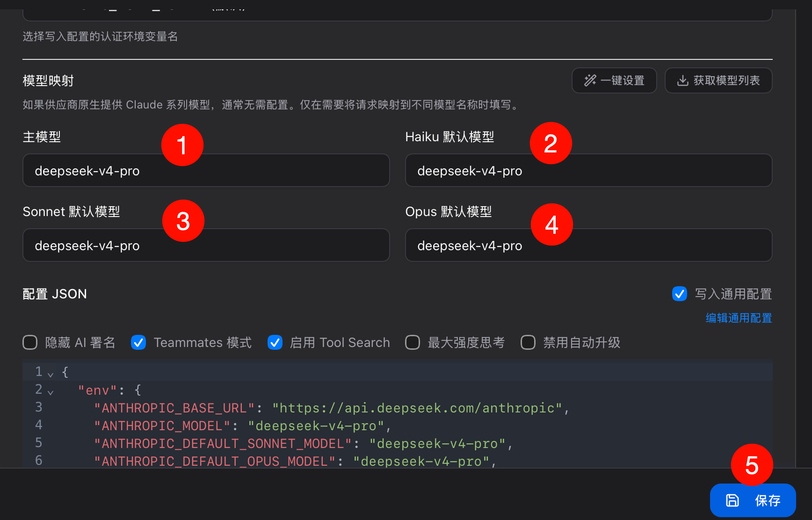This screenshot has height=520, width=812.
Task: Click the magic wand icon in 一键设置
Action: coord(590,80)
